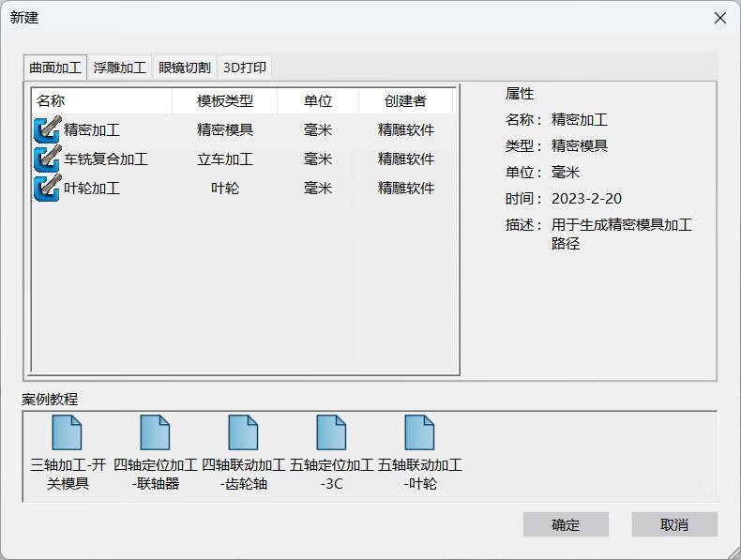Viewport: 741px width, 560px height.
Task: Click the 精密模具 template type cell
Action: 225,129
